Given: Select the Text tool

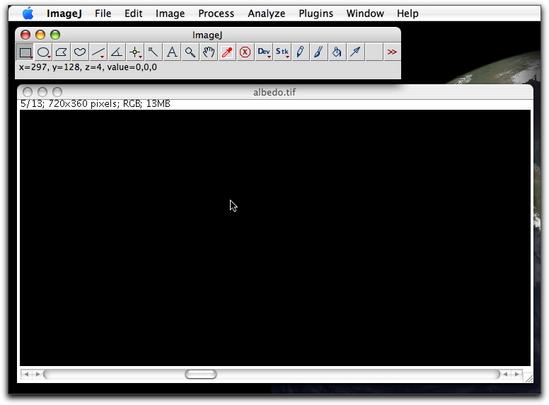Looking at the screenshot, I should point(172,53).
